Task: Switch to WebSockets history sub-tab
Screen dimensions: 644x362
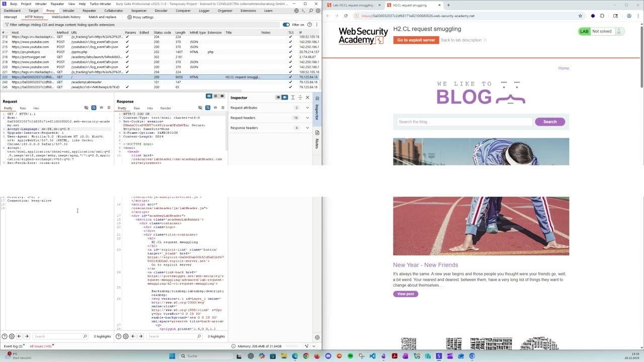Action: (x=66, y=17)
